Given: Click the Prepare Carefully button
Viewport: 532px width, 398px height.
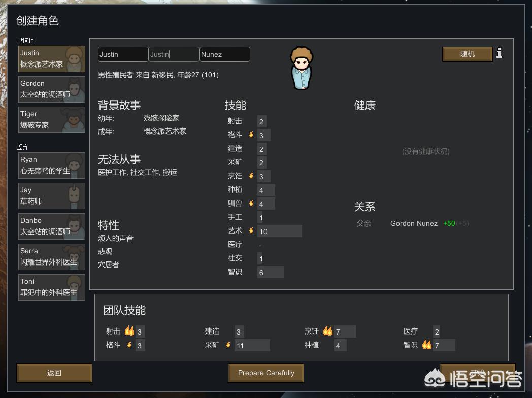Looking at the screenshot, I should [266, 373].
